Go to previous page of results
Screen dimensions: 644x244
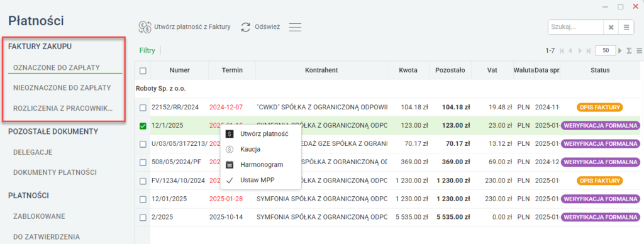[x=570, y=51]
